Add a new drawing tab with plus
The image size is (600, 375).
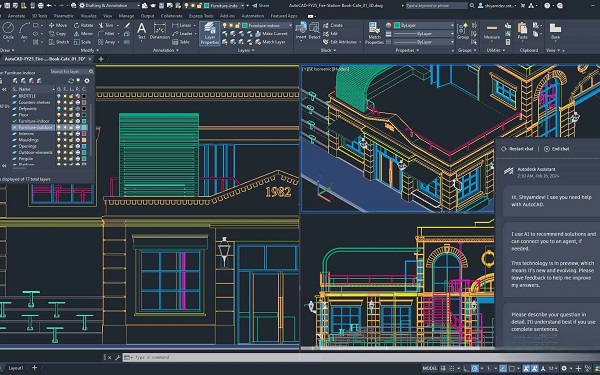101,59
